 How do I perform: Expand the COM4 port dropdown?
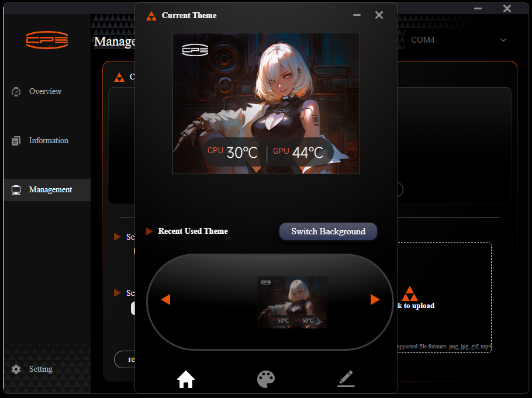[459, 40]
